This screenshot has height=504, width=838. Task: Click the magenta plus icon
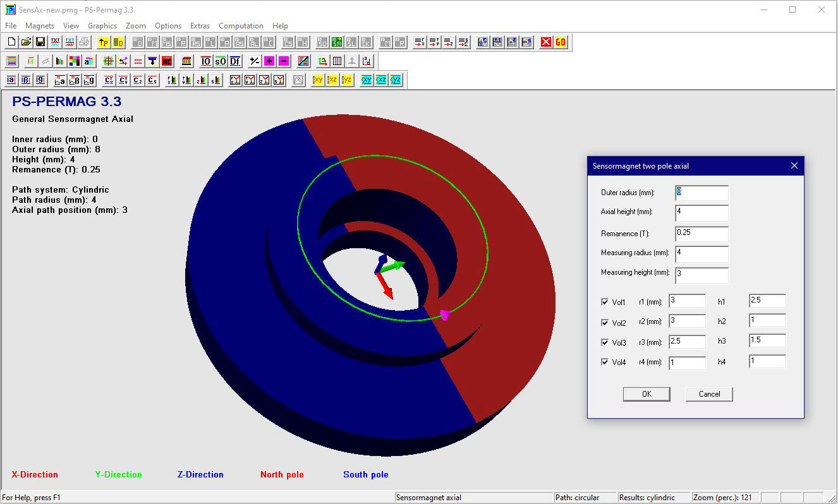coord(269,61)
